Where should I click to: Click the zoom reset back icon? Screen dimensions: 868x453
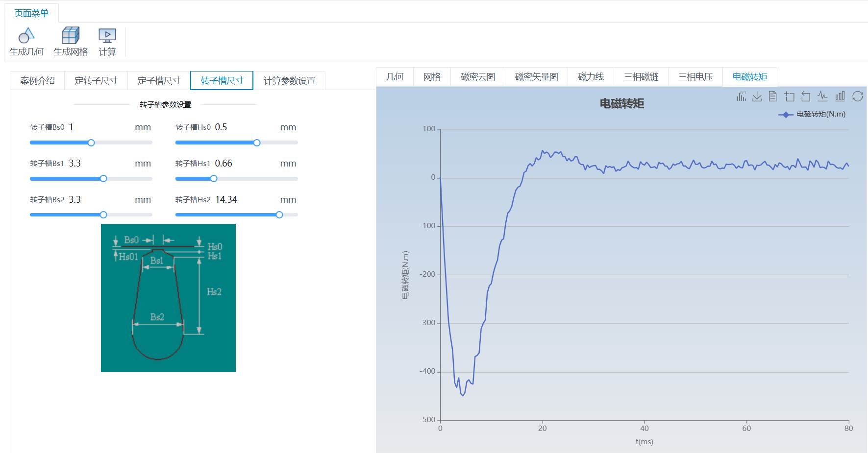[x=806, y=96]
